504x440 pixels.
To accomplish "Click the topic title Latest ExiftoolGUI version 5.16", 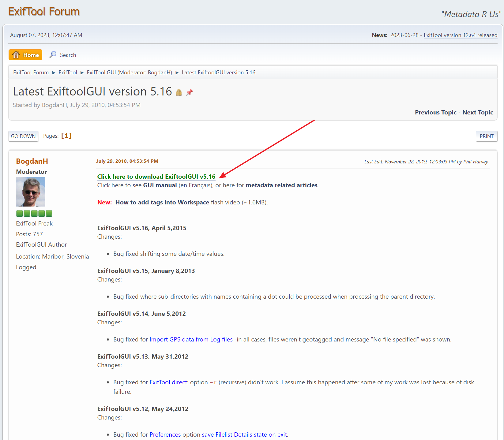I will coord(92,91).
